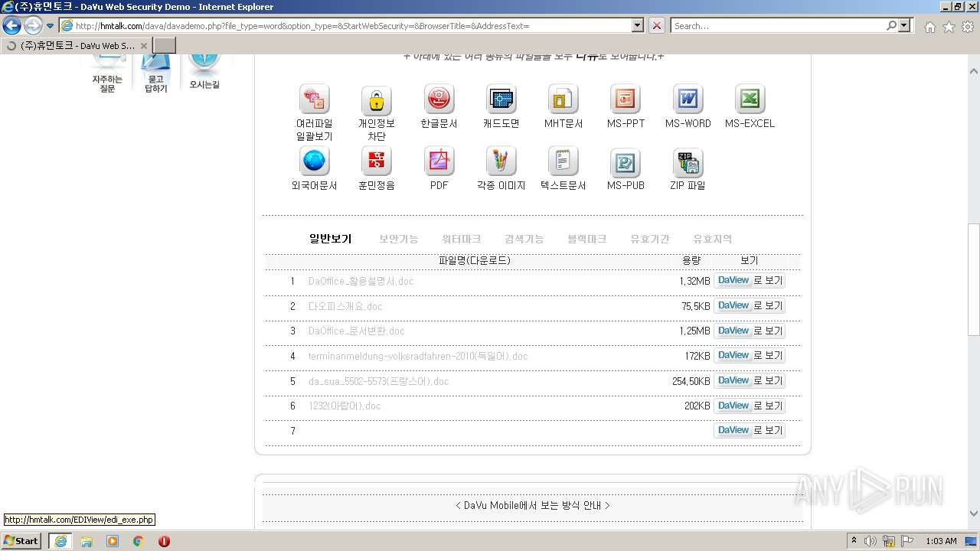Screen dimensions: 980x551
Task: Select the 휴먼토크 DaVu Web S... browser tab
Action: tap(77, 45)
